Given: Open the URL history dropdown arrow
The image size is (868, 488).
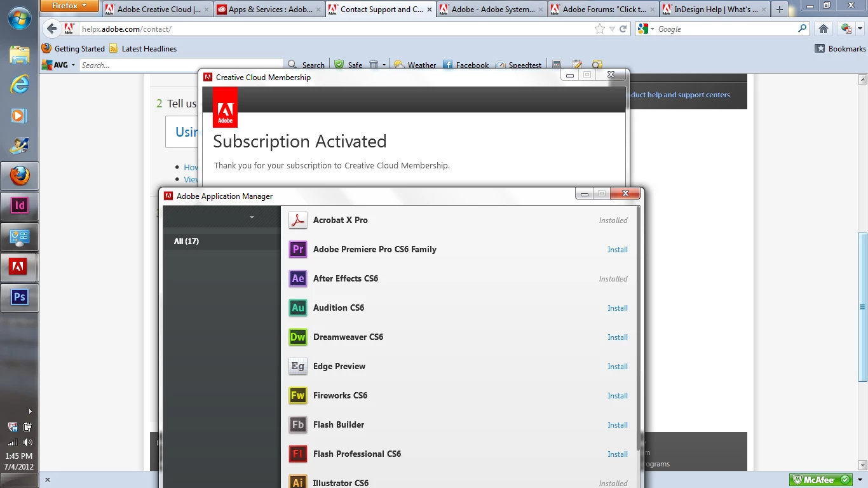Looking at the screenshot, I should click(x=612, y=29).
